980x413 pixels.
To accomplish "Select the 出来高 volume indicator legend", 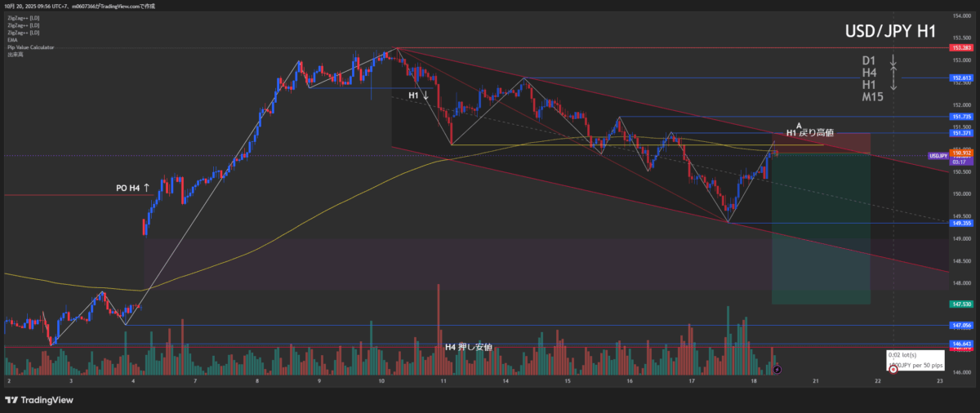I will (x=14, y=54).
